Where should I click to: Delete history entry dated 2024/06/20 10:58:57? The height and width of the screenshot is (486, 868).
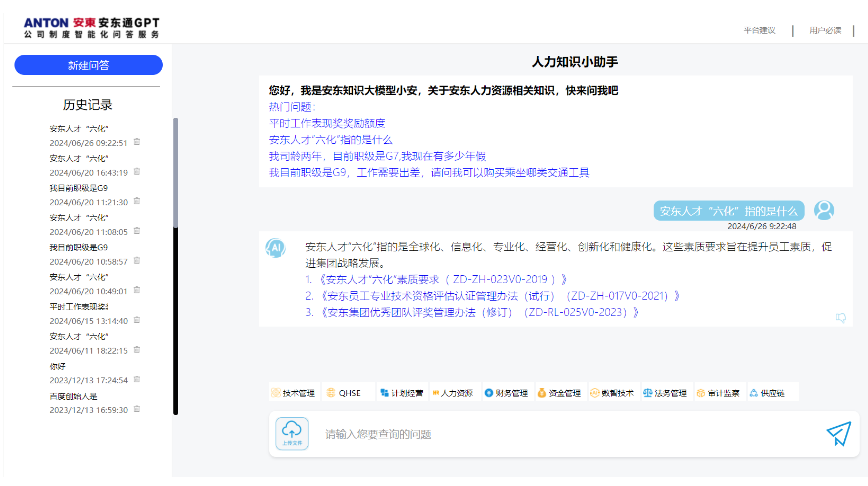click(136, 260)
